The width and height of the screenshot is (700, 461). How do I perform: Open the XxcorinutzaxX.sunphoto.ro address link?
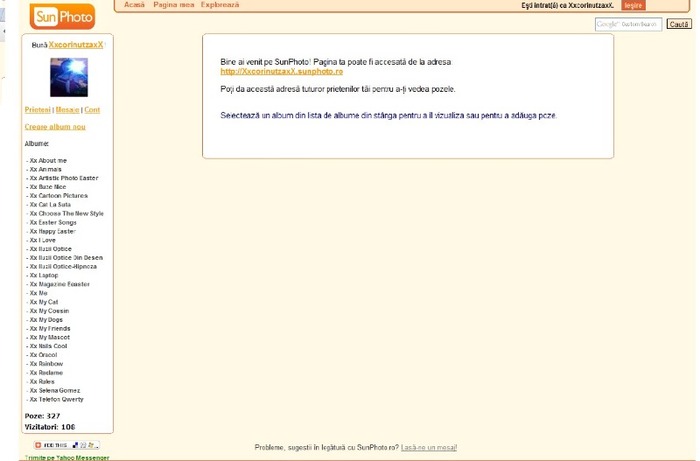tap(281, 71)
